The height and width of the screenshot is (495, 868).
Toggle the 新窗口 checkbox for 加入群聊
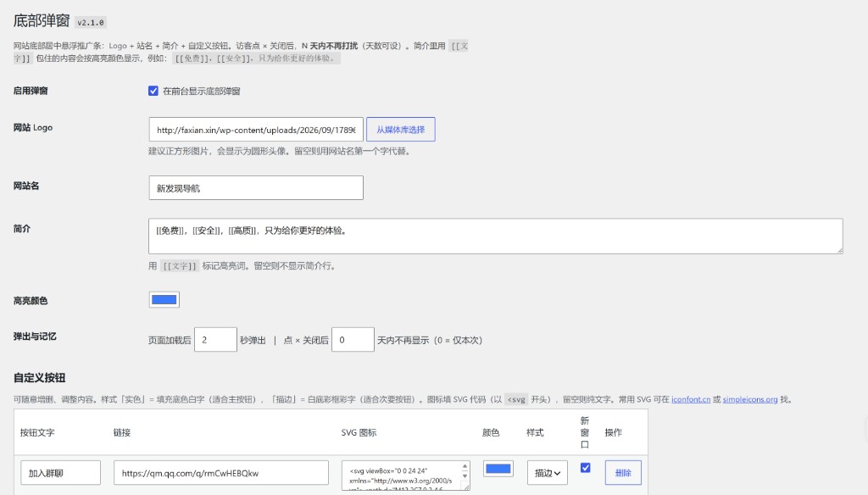[x=585, y=468]
